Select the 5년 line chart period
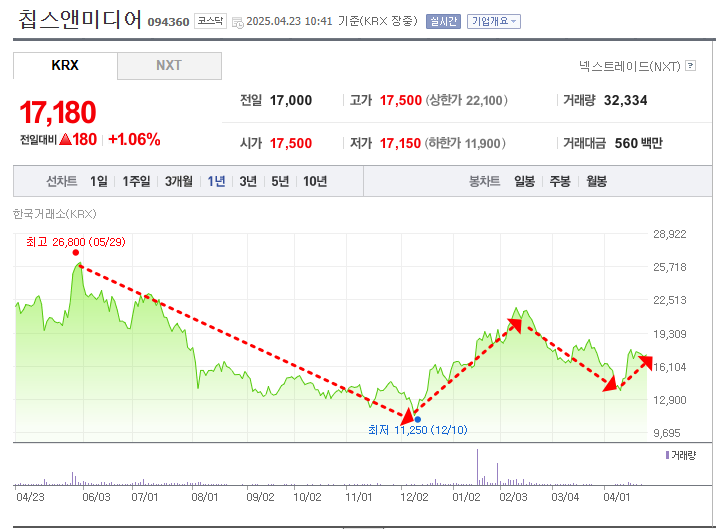Screen dimensions: 716x529 point(280,181)
